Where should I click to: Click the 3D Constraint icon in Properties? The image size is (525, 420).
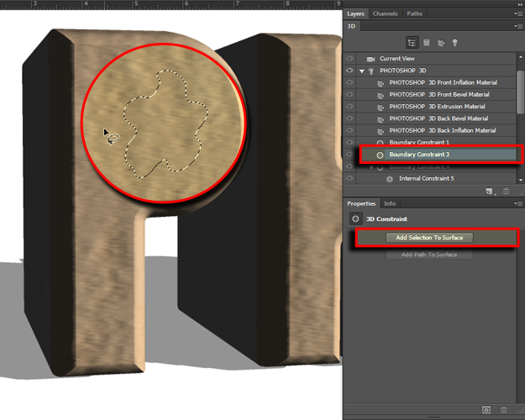point(355,218)
